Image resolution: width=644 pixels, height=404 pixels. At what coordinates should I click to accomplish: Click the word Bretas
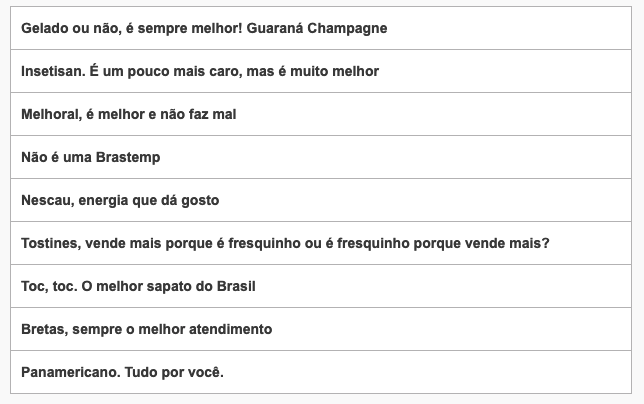[45, 329]
